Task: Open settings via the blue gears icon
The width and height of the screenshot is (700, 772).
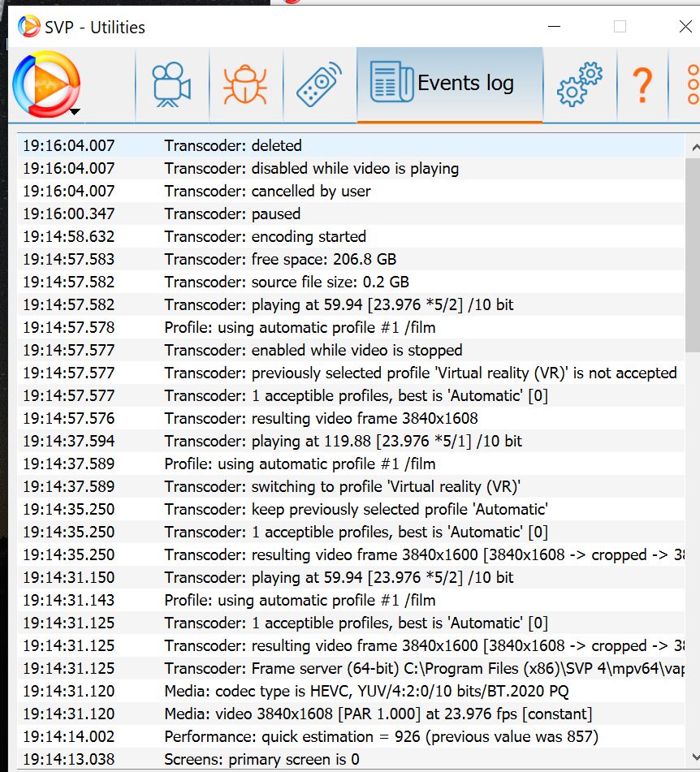Action: [579, 84]
